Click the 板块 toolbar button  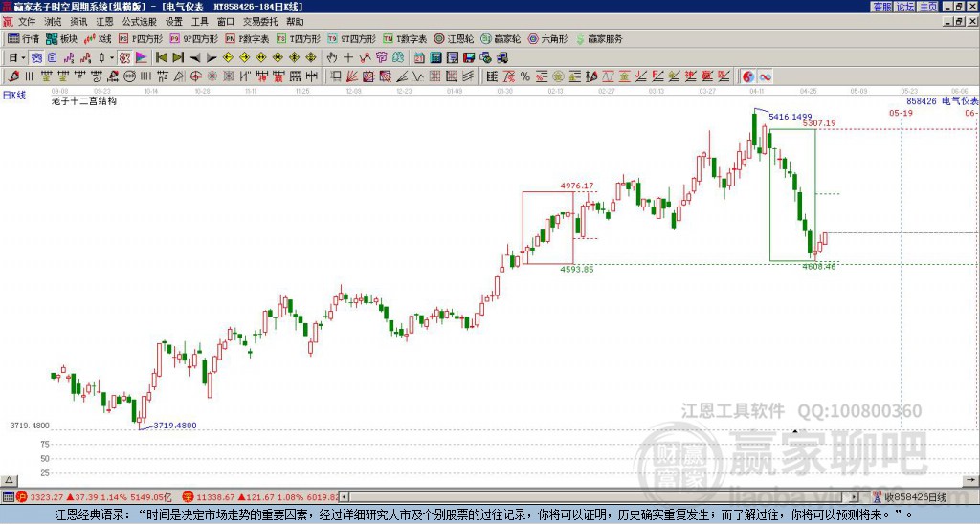pyautogui.click(x=61, y=38)
